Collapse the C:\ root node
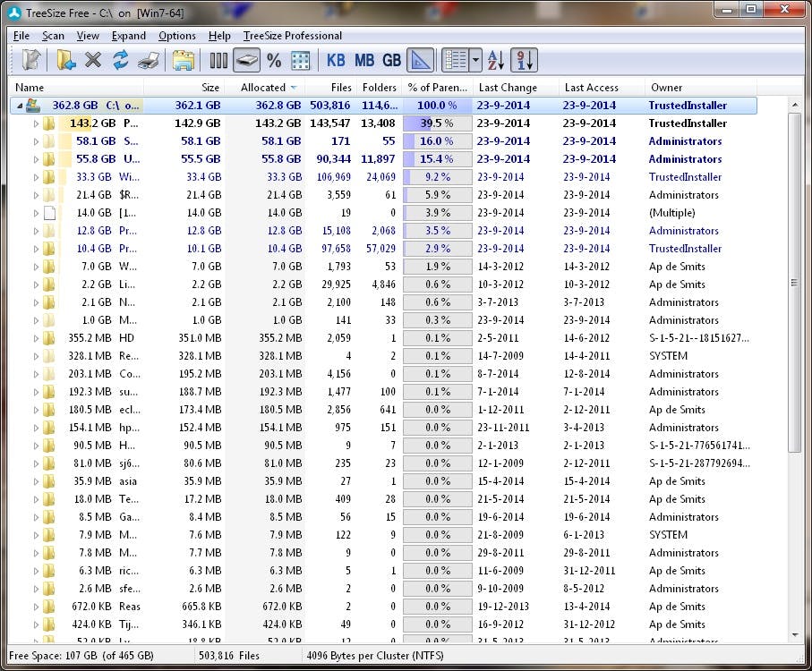 20,106
